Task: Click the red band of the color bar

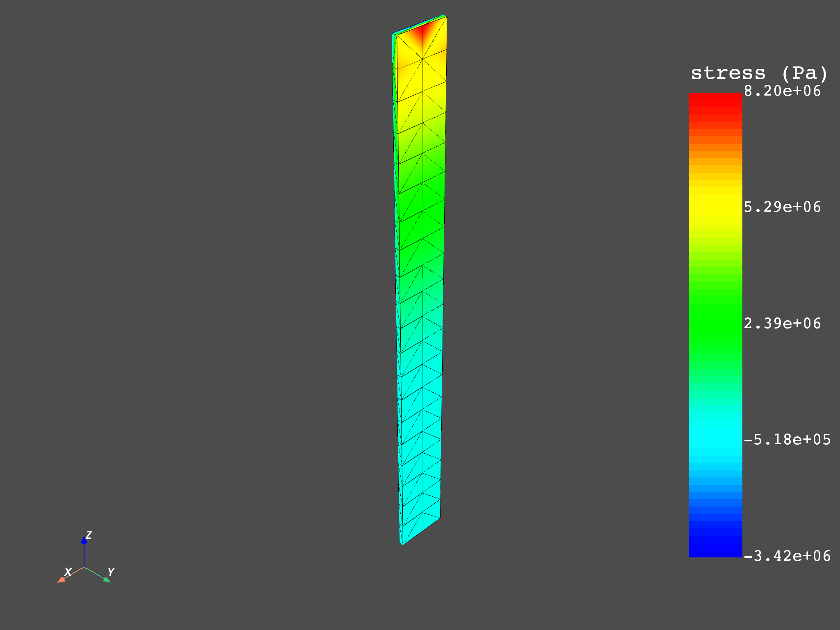Action: point(715,103)
